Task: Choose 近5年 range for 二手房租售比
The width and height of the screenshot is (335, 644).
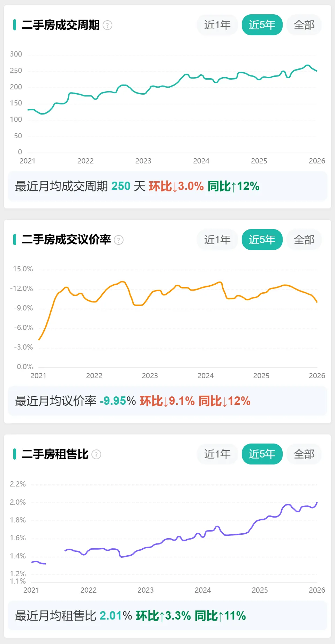Action: [x=262, y=454]
